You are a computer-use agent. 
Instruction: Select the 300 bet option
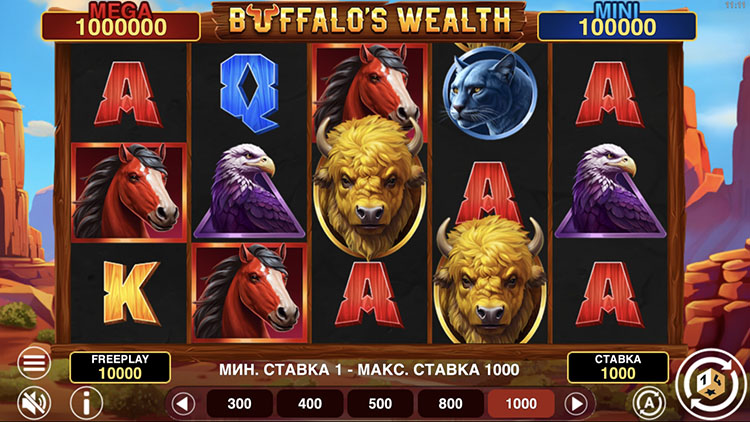(240, 403)
